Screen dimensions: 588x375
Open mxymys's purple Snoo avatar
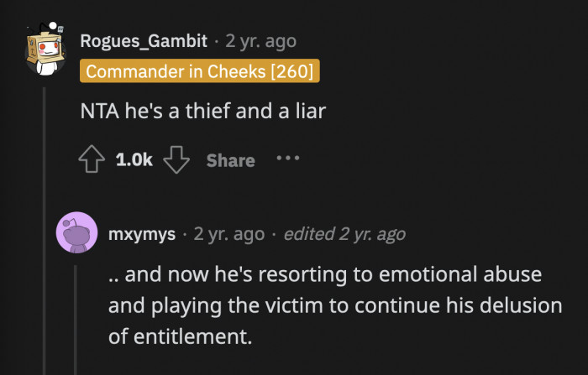[75, 233]
